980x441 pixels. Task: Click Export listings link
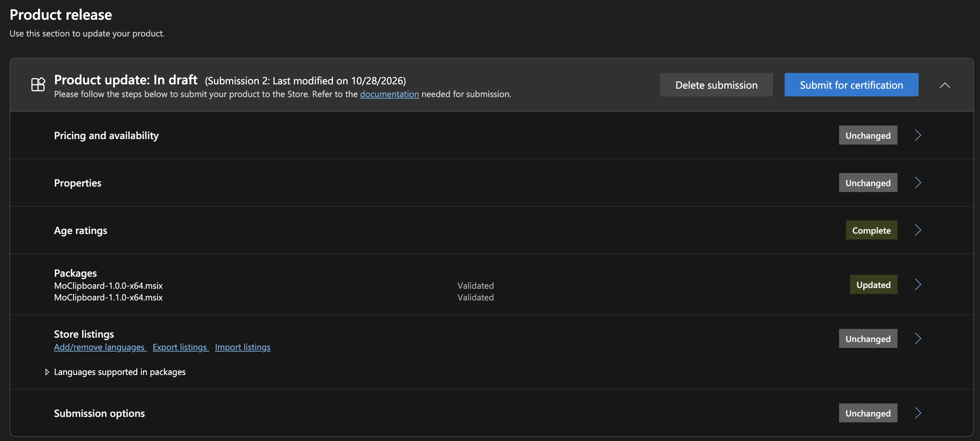[x=180, y=347]
